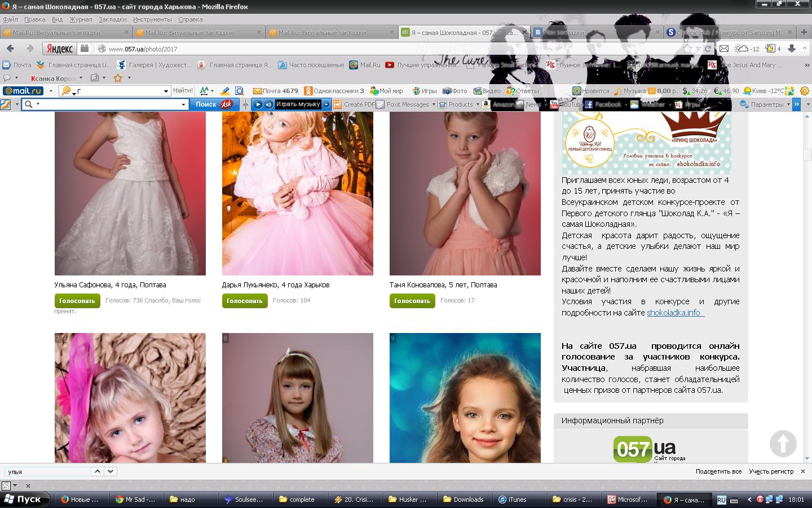The width and height of the screenshot is (812, 508).
Task: Click the address bar URL field
Action: (395, 49)
